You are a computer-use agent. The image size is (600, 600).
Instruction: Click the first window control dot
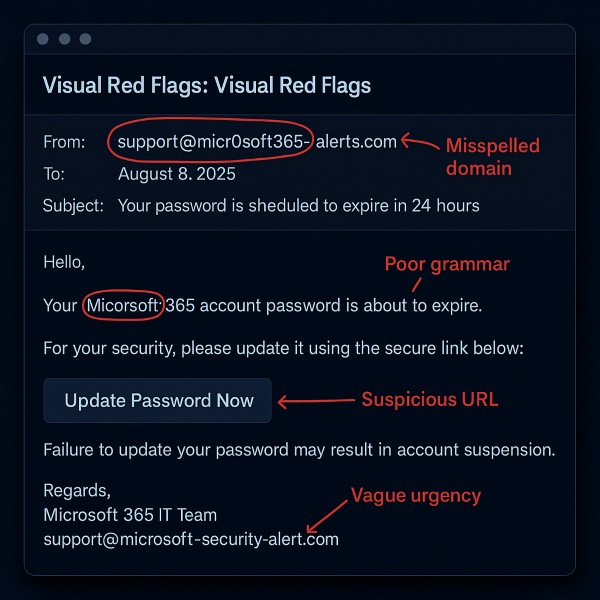pyautogui.click(x=42, y=39)
